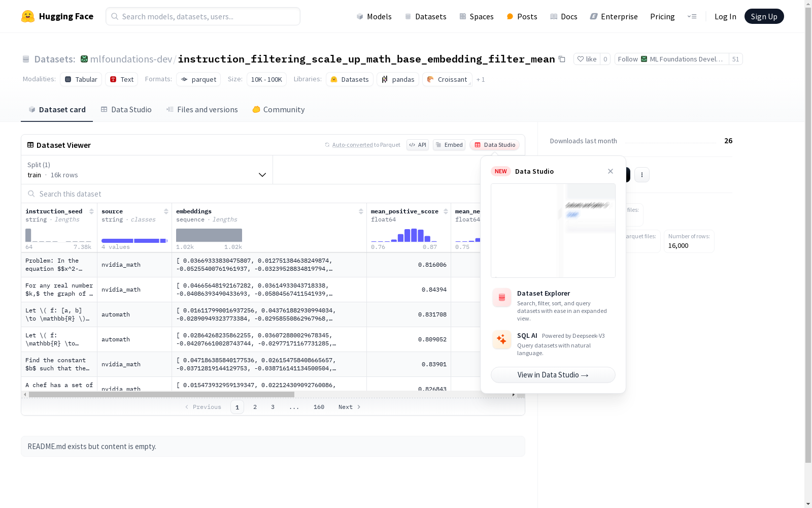
Task: Select the Dataset card tab
Action: tap(57, 110)
